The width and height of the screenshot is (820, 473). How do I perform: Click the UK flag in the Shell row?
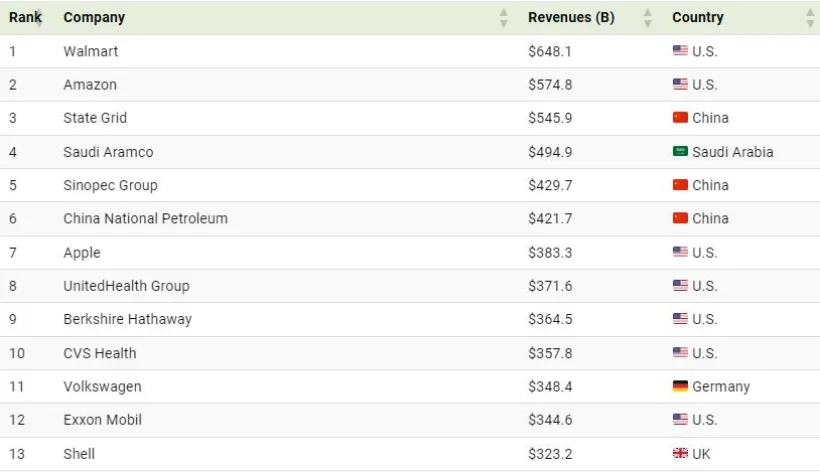pos(680,454)
